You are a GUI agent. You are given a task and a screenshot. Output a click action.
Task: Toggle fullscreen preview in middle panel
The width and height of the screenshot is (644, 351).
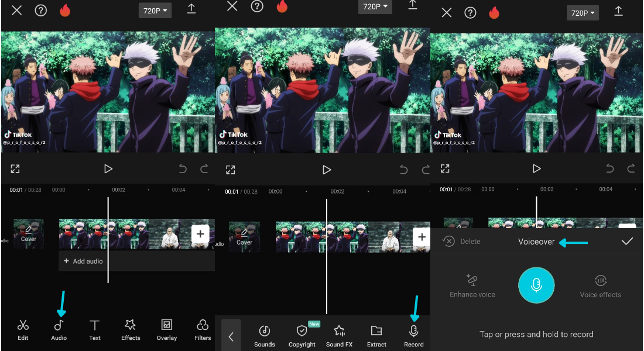[231, 170]
